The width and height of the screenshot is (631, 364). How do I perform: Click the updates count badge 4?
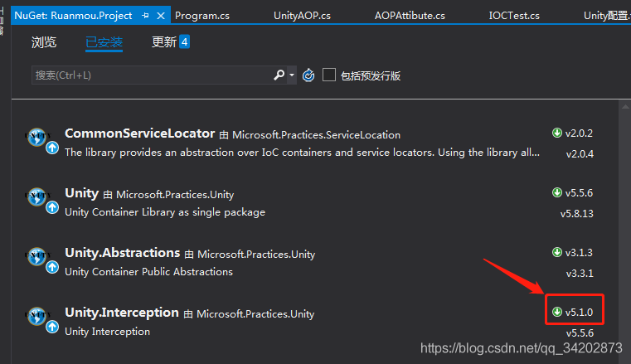pos(184,41)
